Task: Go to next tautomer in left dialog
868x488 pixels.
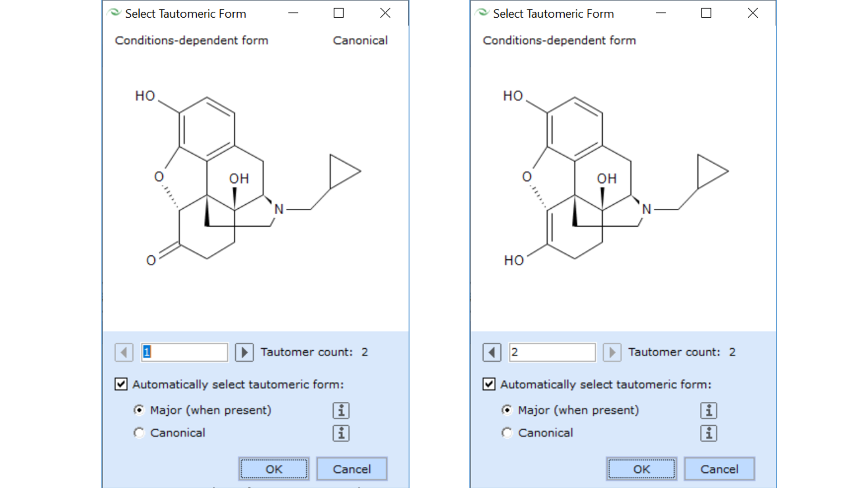Action: click(x=244, y=352)
